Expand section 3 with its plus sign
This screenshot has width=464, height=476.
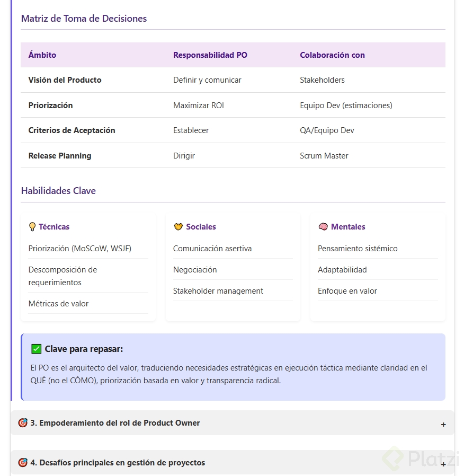(443, 424)
